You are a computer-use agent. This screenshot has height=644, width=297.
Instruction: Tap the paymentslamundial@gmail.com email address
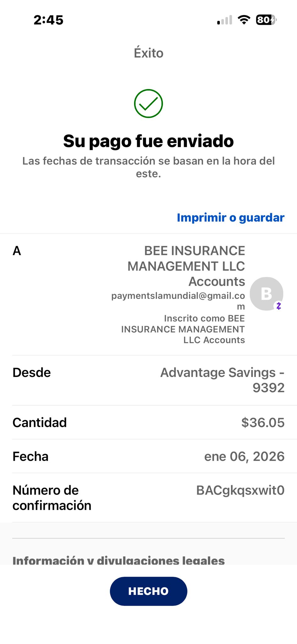click(x=178, y=296)
